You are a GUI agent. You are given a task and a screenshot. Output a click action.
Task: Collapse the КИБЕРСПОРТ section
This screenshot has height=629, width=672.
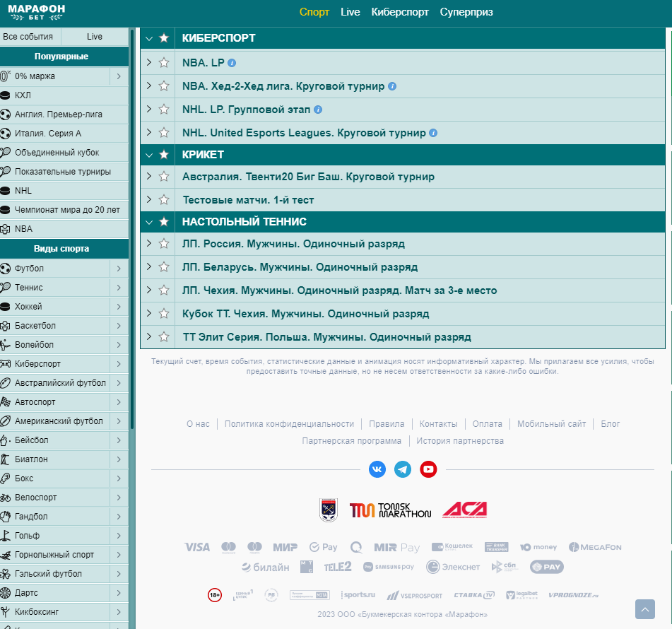tap(148, 39)
